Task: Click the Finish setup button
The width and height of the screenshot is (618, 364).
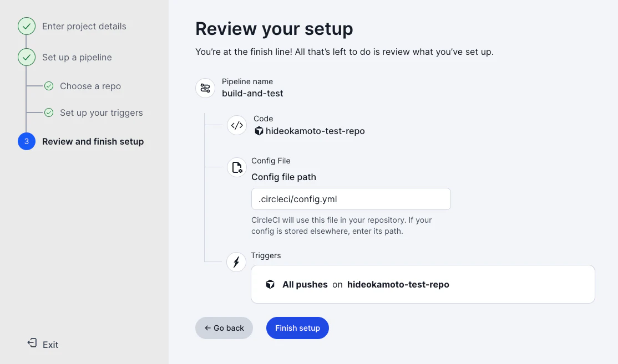Action: coord(297,328)
